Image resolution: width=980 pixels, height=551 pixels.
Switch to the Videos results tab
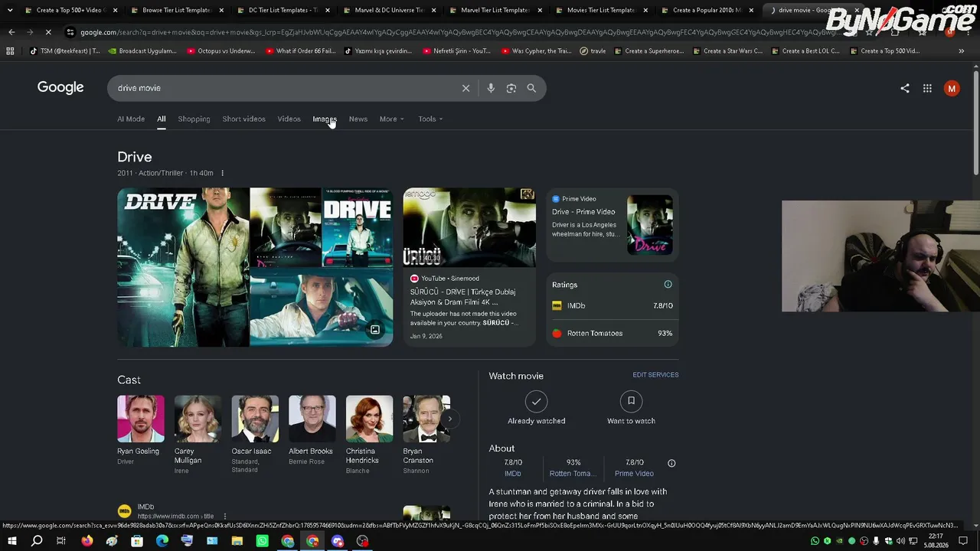(289, 119)
